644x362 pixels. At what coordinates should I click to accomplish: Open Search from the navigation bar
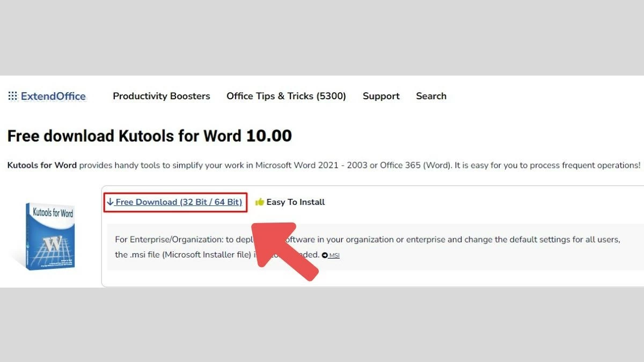coord(431,96)
